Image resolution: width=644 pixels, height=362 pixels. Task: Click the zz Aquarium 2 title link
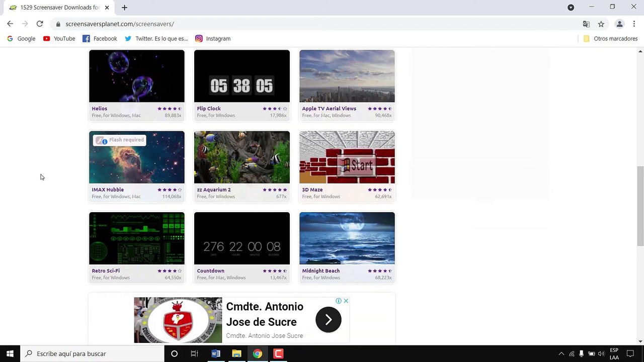point(214,190)
